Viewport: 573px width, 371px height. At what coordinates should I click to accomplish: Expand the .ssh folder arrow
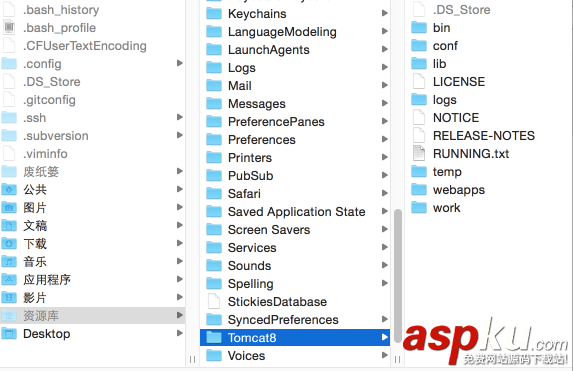click(179, 117)
